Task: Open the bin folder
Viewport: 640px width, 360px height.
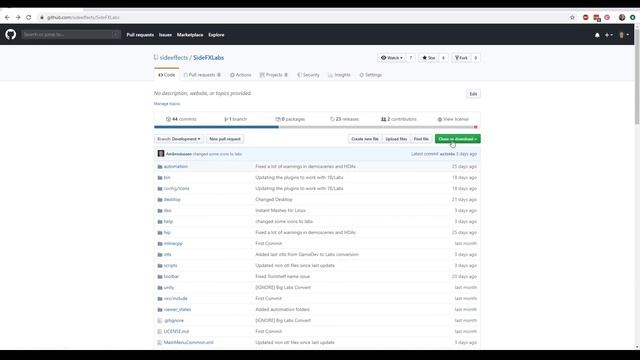Action: [x=167, y=178]
